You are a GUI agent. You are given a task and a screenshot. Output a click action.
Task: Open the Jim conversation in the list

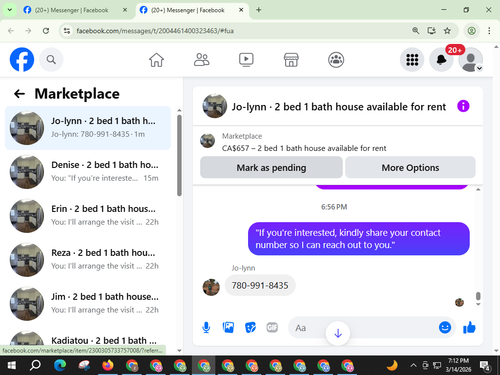(88, 304)
